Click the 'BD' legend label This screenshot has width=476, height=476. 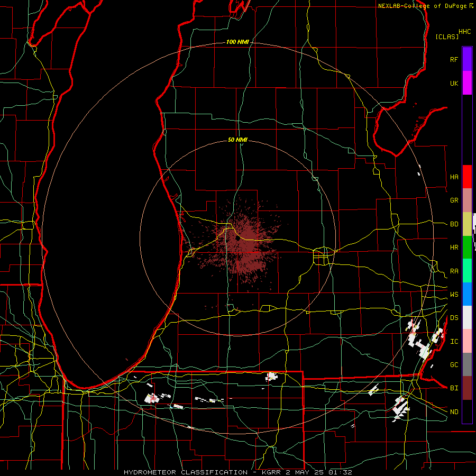point(454,224)
